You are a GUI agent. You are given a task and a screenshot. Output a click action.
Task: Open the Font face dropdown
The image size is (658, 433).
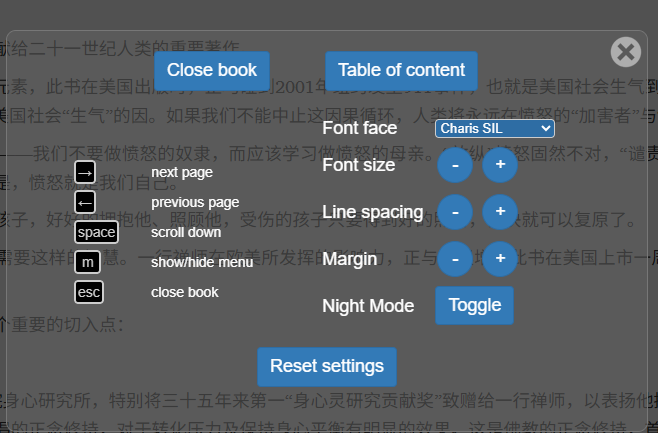[x=495, y=128]
